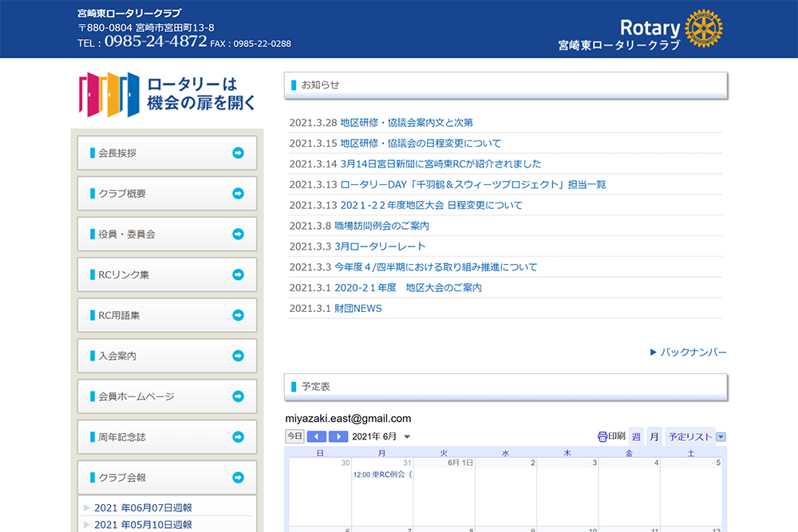Open 2021-22年度地区大会 日程変更 link

pos(432,206)
